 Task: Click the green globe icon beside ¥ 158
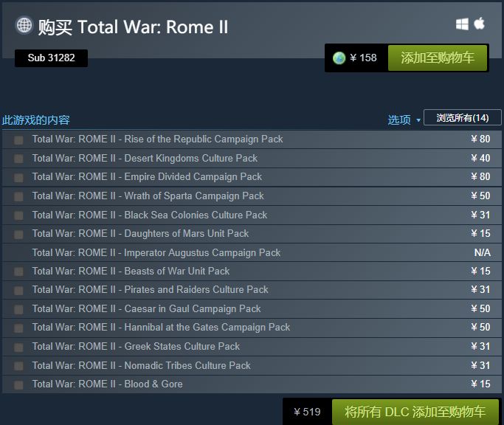tap(339, 58)
